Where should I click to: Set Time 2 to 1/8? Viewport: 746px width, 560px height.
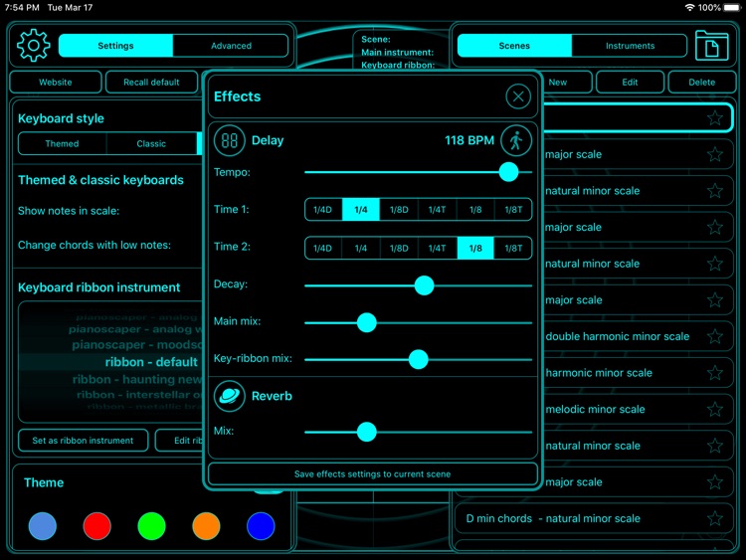475,249
